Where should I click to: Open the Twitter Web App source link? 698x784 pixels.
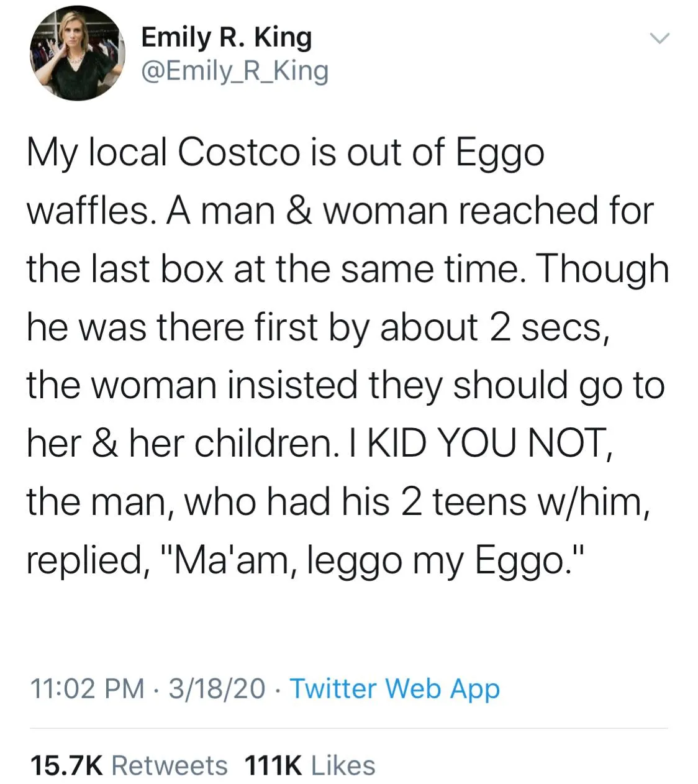pyautogui.click(x=395, y=690)
